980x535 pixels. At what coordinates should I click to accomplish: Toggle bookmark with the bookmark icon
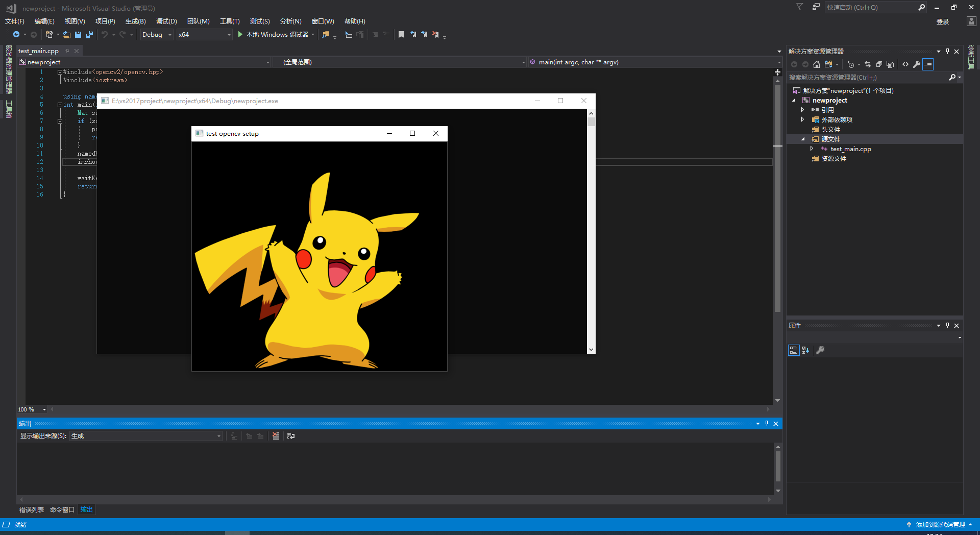pos(401,35)
